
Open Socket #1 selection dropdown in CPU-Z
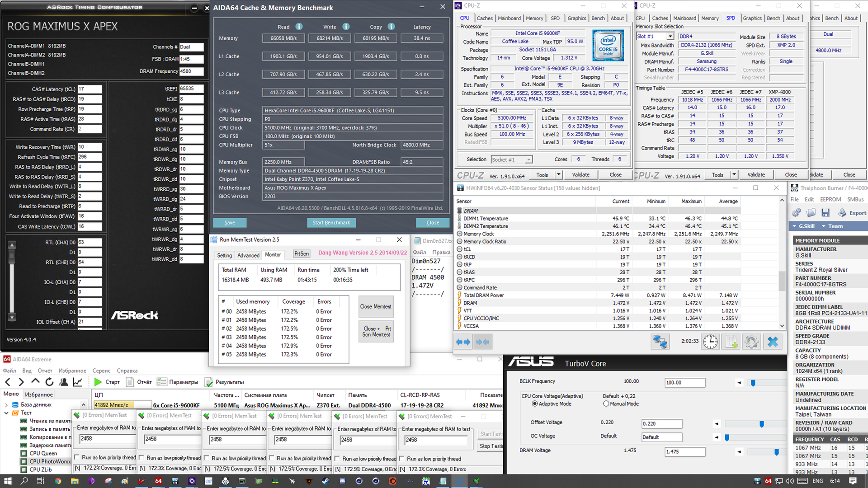click(528, 160)
